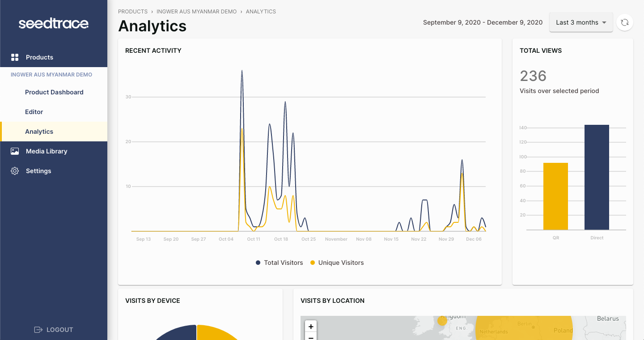Image resolution: width=644 pixels, height=340 pixels.
Task: Go to INGWER AUS MYANMAR DEMO breadcrumb
Action: point(197,12)
